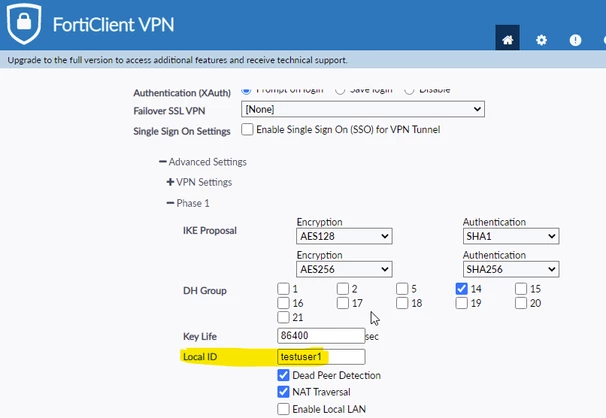Viewport: 606px width, 418px height.
Task: Open the Settings gear icon
Action: (541, 40)
